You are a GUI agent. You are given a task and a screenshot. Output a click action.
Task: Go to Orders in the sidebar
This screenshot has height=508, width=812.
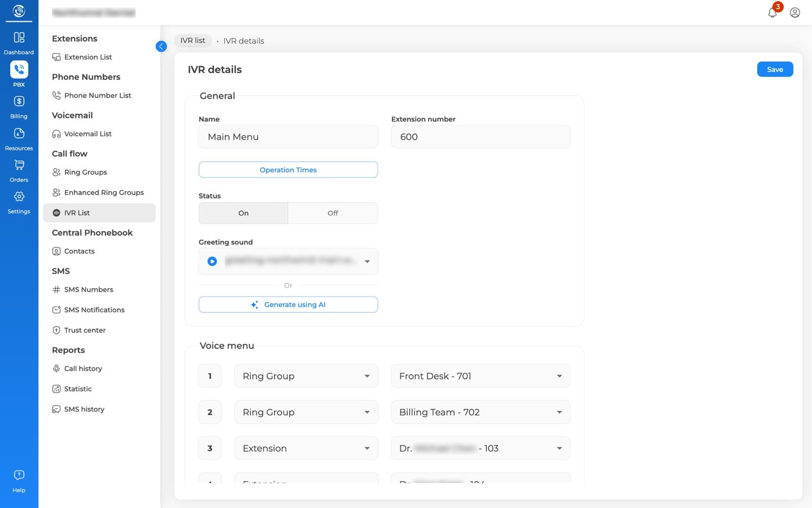coord(19,171)
